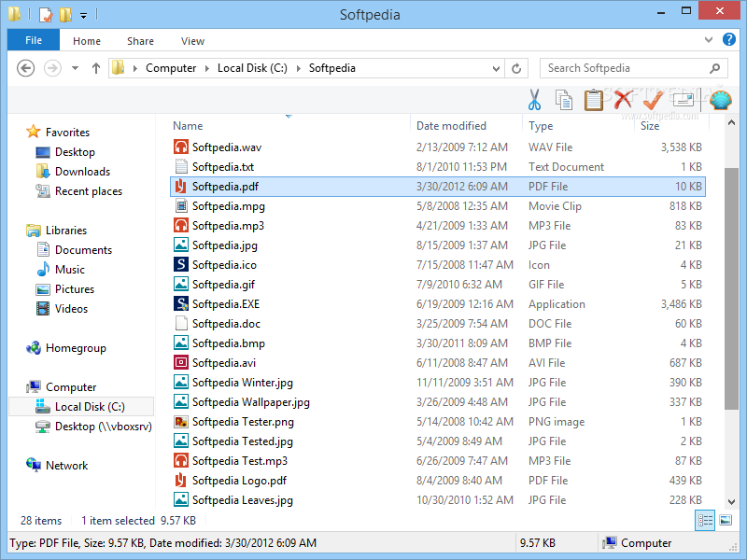Click the scroll up arrow of file list
Image resolution: width=747 pixels, height=560 pixels.
(731, 122)
